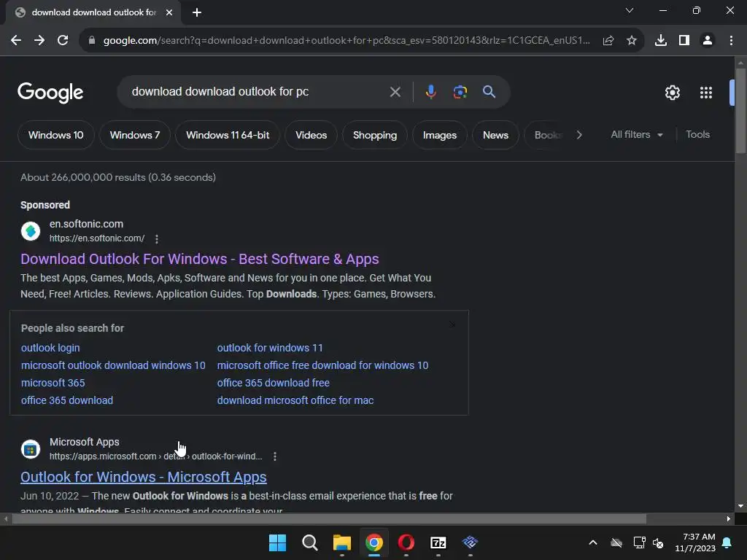Open Windows taskbar search
The width and height of the screenshot is (747, 560).
(x=309, y=542)
